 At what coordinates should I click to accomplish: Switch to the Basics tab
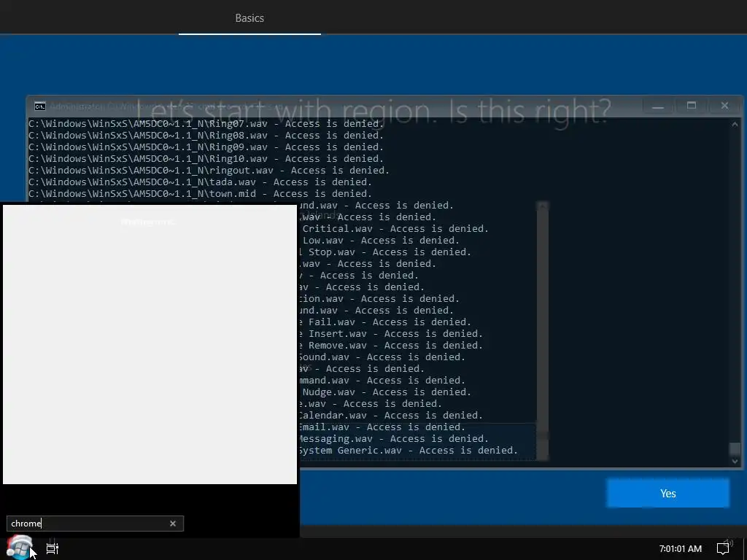pos(249,17)
